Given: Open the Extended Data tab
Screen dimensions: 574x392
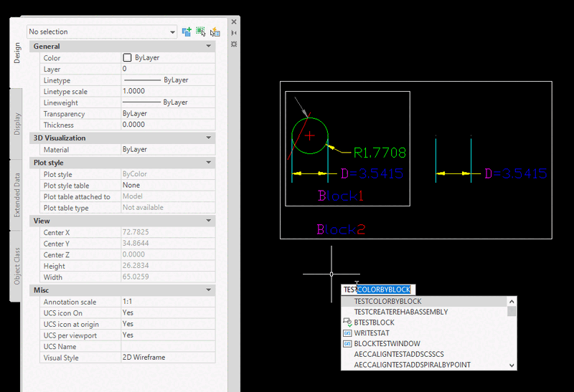Looking at the screenshot, I should 17,193.
